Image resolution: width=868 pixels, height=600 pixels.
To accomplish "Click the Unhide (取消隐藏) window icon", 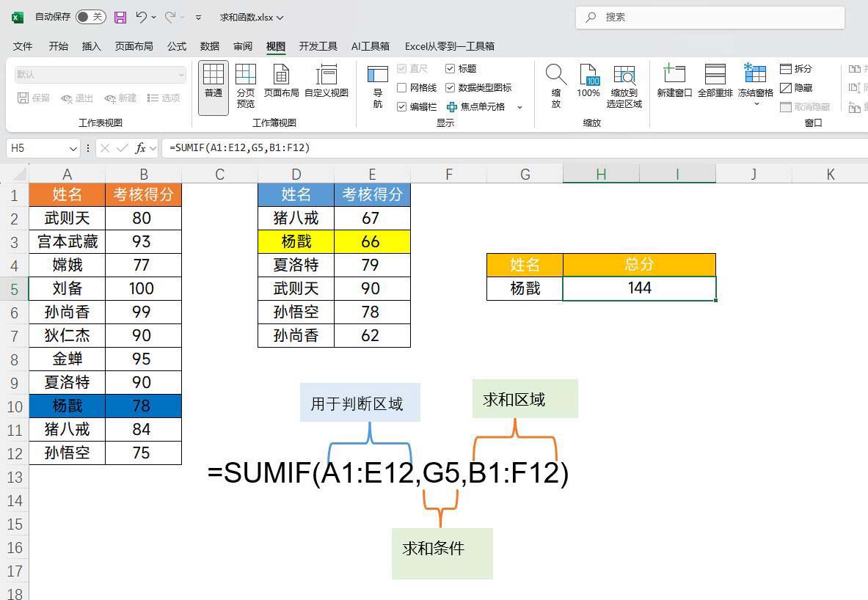I will click(786, 107).
